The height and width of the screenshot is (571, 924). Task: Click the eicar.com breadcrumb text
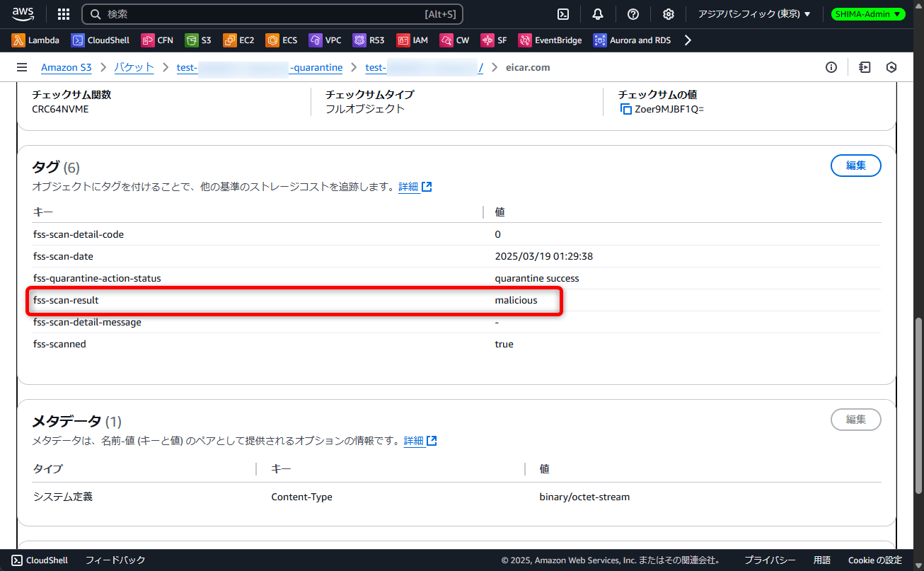pyautogui.click(x=528, y=67)
